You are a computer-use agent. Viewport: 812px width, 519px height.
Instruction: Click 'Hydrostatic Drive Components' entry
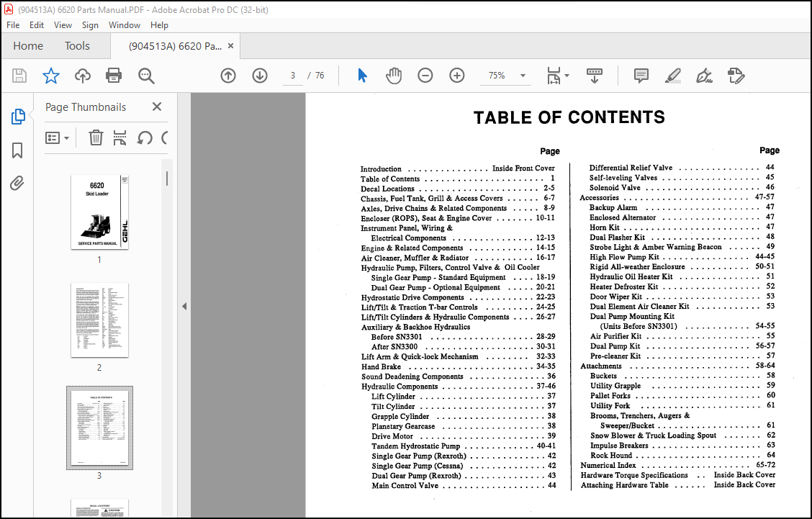(412, 297)
